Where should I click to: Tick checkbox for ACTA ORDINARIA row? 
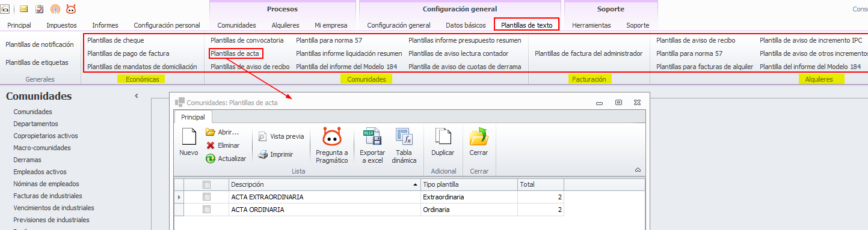tap(206, 210)
